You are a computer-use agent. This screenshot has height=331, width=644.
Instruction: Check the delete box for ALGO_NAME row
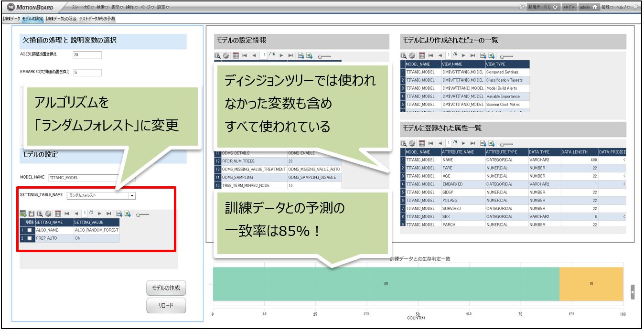[x=30, y=230]
